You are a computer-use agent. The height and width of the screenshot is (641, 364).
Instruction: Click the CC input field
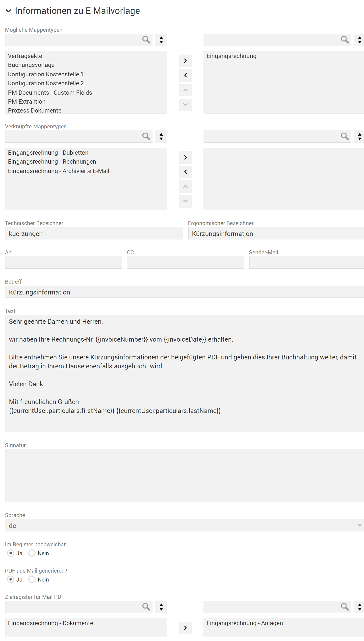tap(185, 262)
